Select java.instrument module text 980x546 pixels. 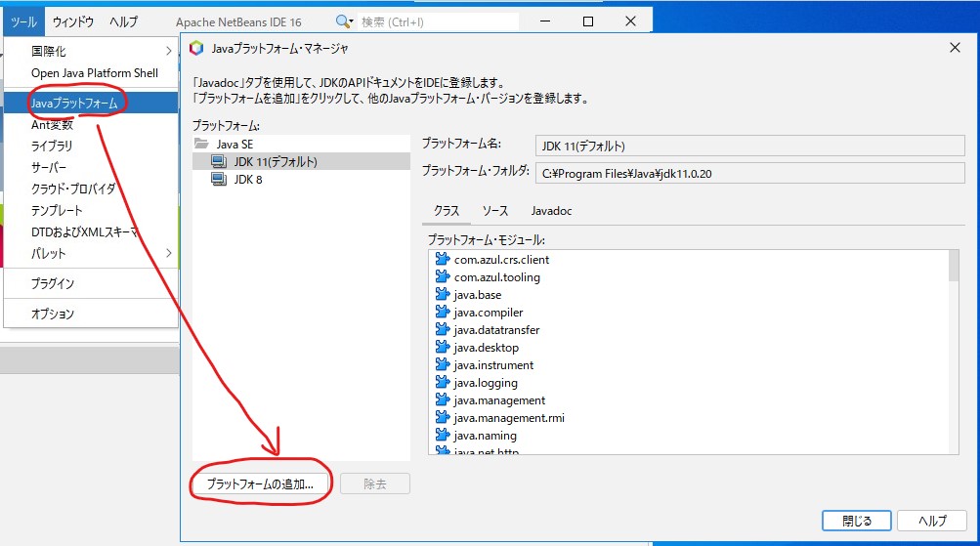493,365
